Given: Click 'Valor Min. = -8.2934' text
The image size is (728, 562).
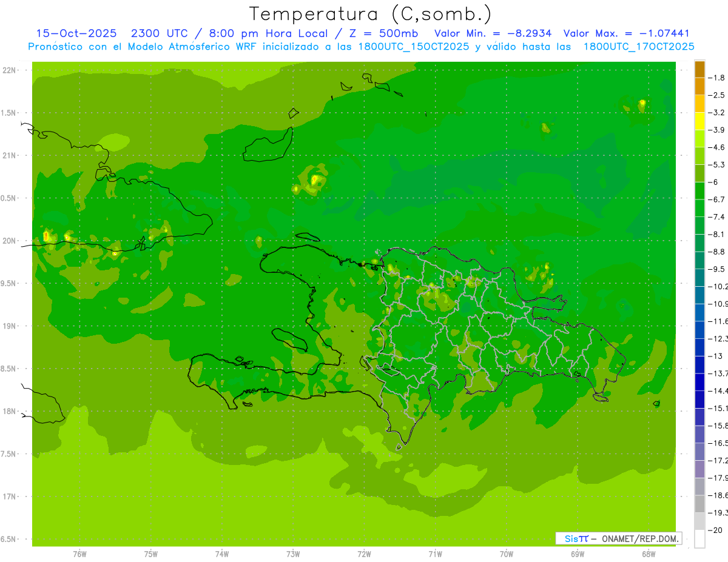Looking at the screenshot, I should click(493, 33).
